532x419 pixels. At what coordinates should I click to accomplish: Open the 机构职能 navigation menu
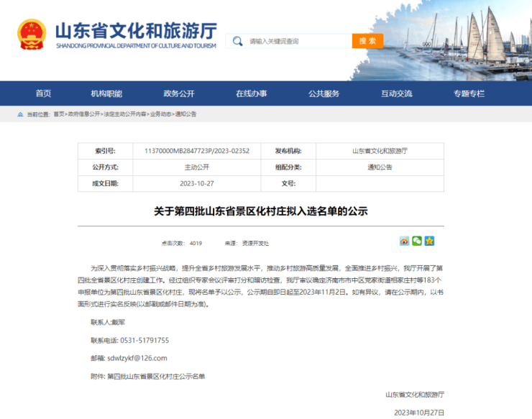106,93
